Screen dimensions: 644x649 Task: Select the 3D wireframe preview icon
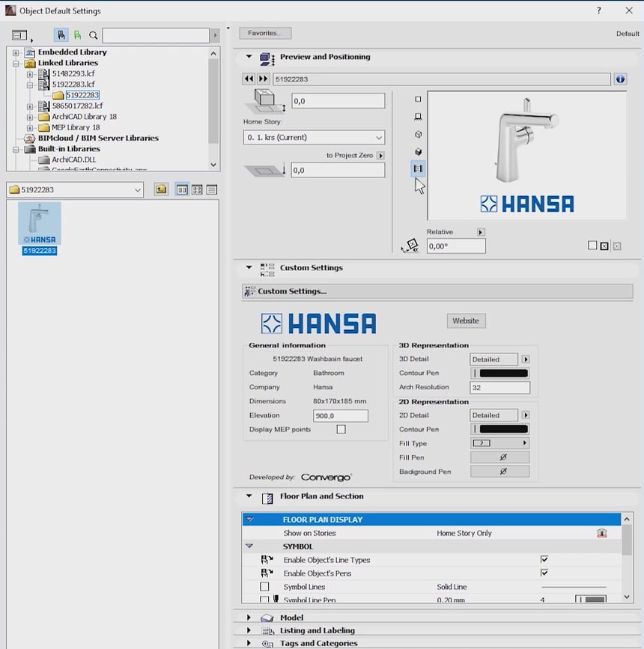click(418, 135)
